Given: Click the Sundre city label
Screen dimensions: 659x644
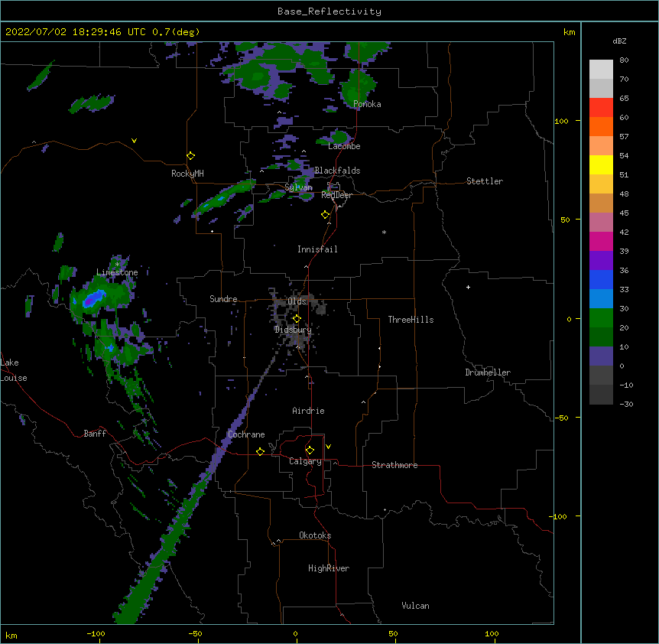Looking at the screenshot, I should tap(223, 299).
